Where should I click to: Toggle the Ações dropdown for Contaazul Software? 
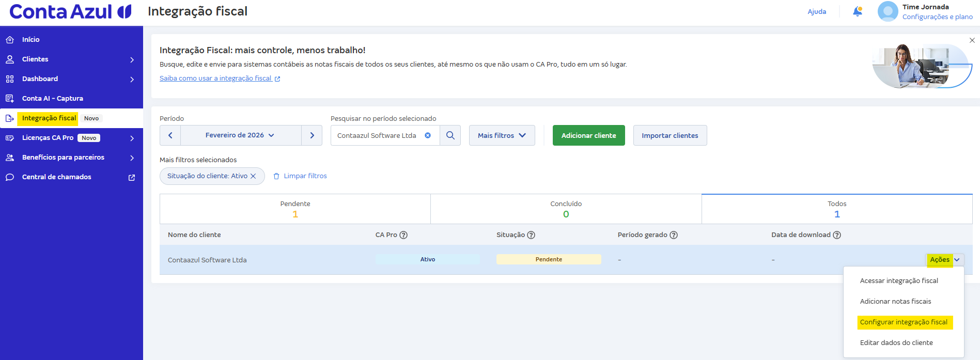pyautogui.click(x=945, y=260)
